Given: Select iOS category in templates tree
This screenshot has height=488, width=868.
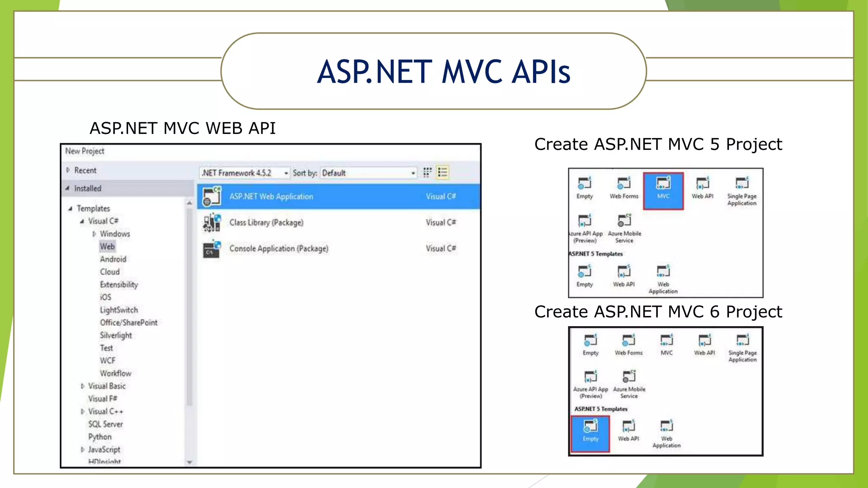Looking at the screenshot, I should point(106,297).
